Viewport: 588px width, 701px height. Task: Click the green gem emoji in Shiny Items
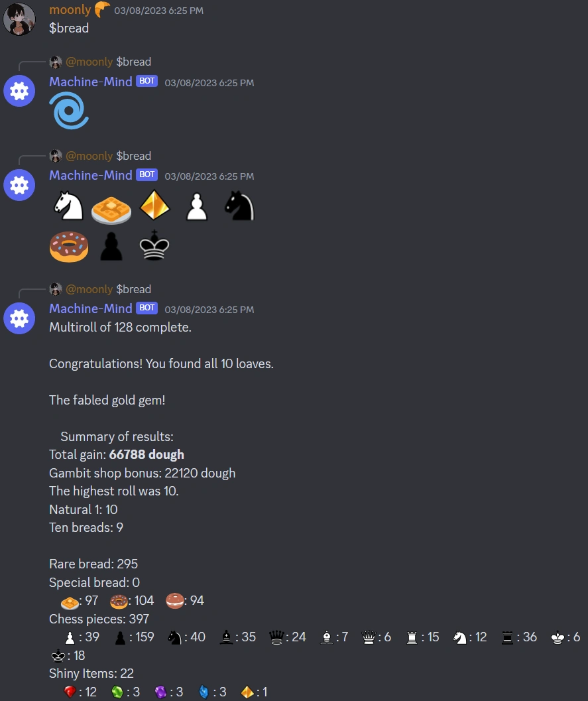tap(117, 692)
